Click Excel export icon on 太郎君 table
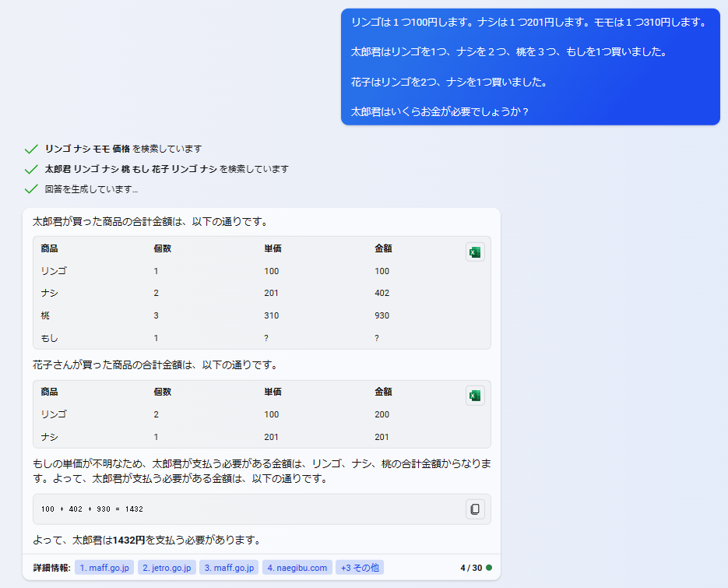This screenshot has width=728, height=588. click(x=475, y=252)
